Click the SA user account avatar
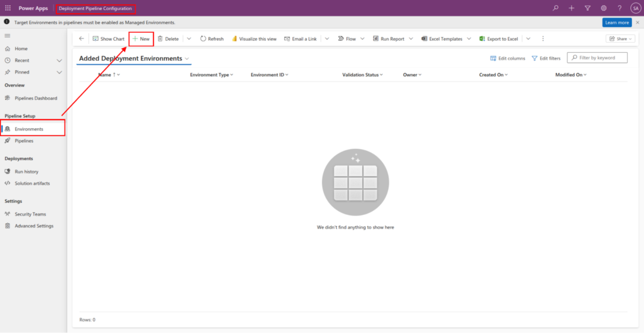This screenshot has width=644, height=333. 635,8
